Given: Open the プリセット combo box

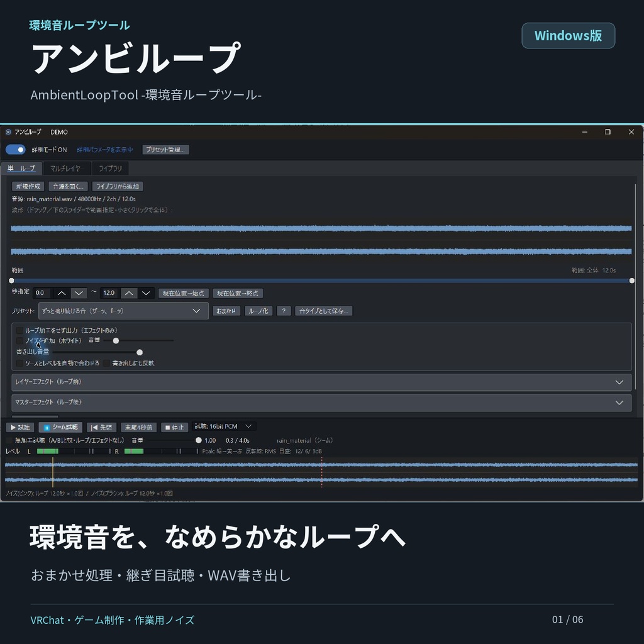Looking at the screenshot, I should pyautogui.click(x=123, y=311).
